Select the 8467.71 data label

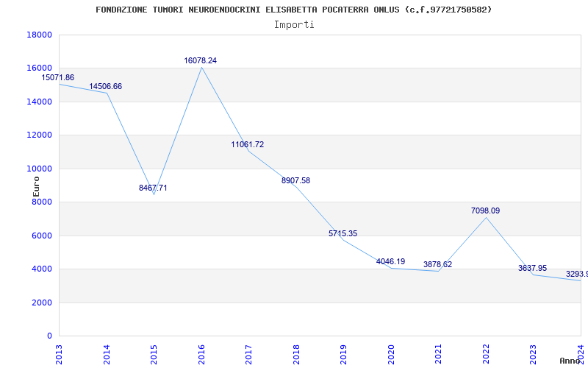pos(153,188)
